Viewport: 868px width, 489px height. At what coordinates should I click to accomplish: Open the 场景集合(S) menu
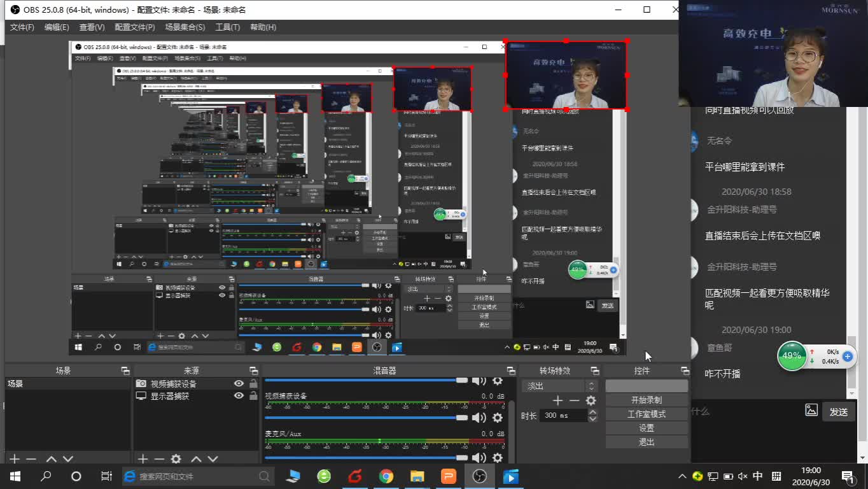click(x=185, y=27)
